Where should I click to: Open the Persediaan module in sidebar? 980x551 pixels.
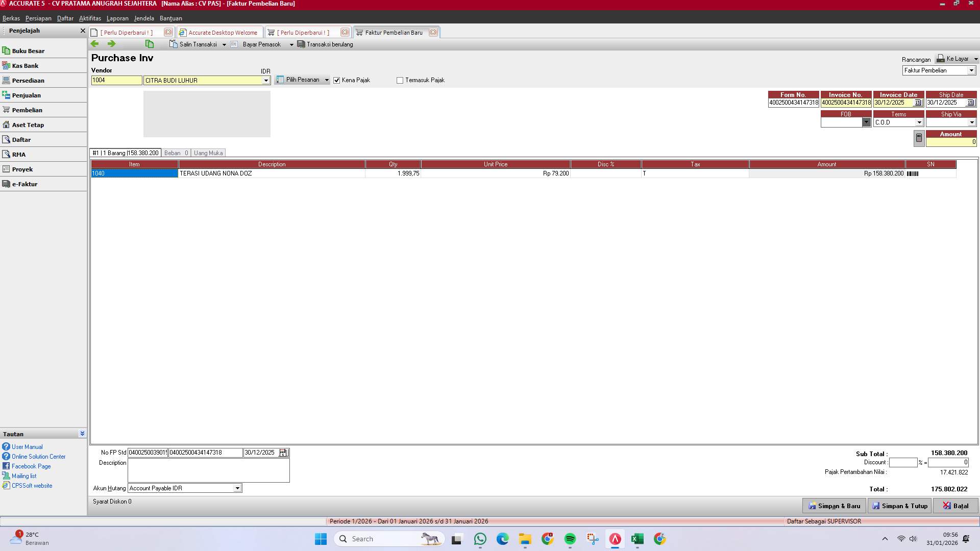point(29,80)
